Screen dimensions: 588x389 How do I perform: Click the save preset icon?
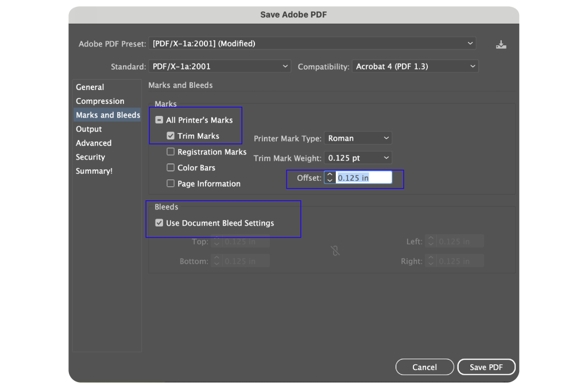501,44
